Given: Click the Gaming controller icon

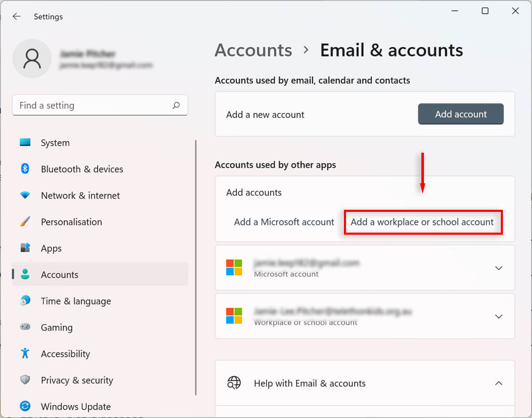Looking at the screenshot, I should click(x=25, y=327).
